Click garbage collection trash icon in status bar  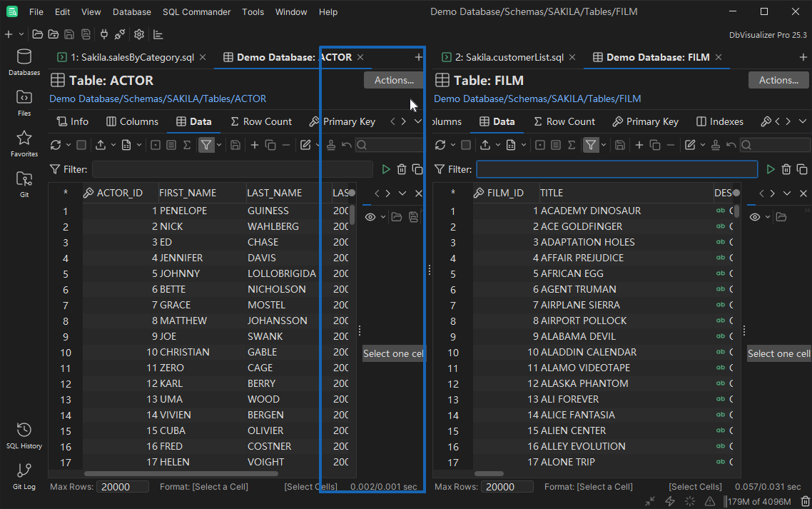click(805, 501)
